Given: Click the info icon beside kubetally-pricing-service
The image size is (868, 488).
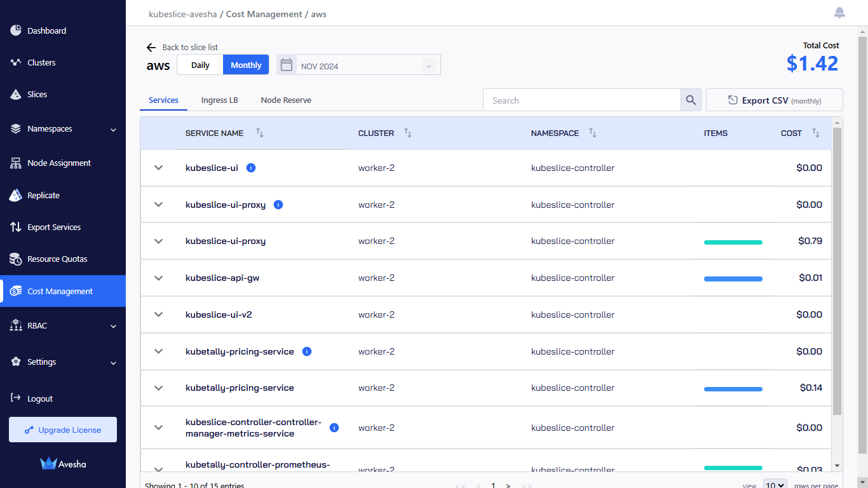Looking at the screenshot, I should click(307, 351).
